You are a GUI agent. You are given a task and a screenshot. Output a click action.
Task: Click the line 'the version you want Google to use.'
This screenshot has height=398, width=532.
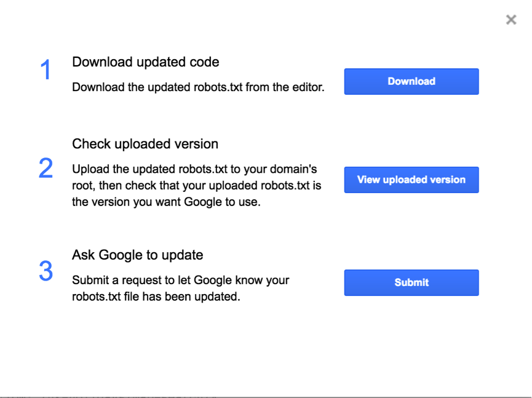tap(166, 201)
